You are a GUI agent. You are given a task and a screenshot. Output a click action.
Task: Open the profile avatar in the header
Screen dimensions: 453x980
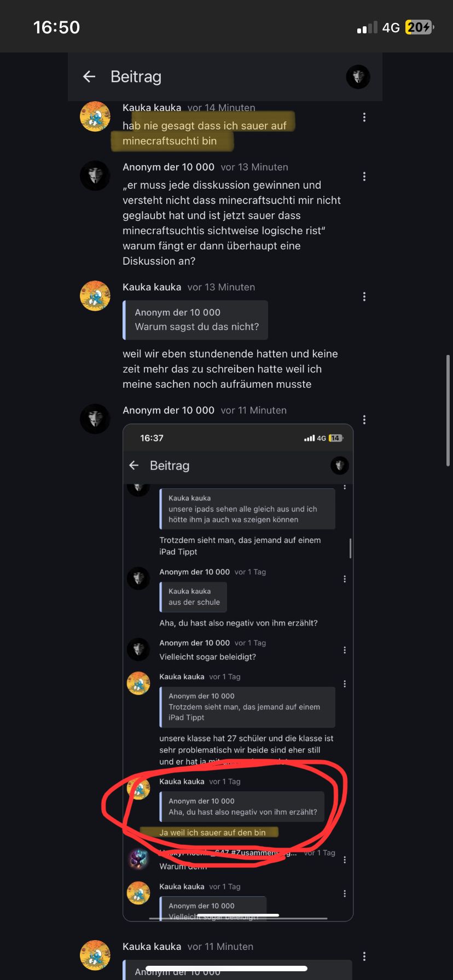(358, 77)
